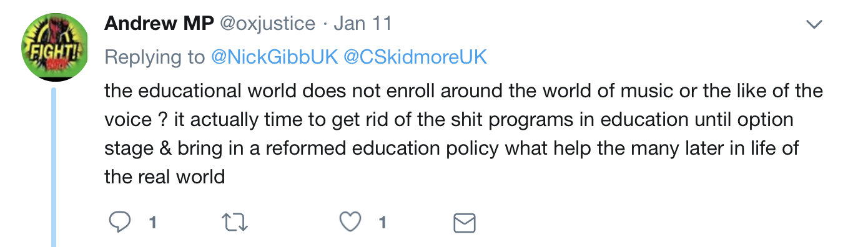Viewport: 868px width, 247px height.
Task: Click the tweet line starting "stage & bring in"
Action: 452,148
